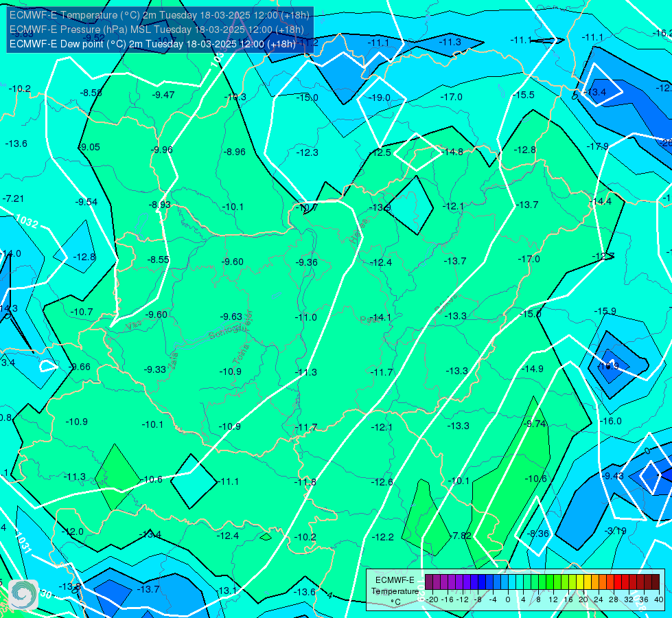
Task: Select the ECMWF-E Temperature 2m layer label
Action: 159,15
